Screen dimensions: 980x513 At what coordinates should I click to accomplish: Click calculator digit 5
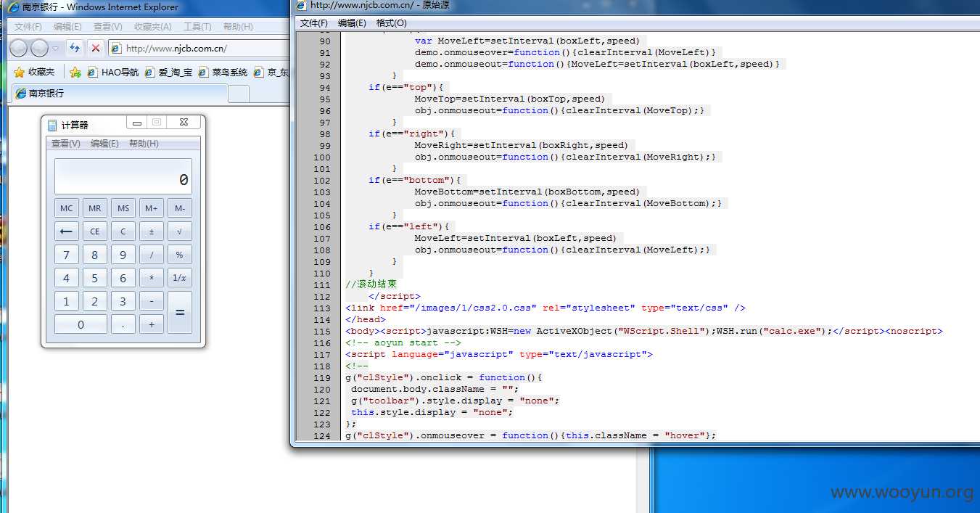pos(95,278)
